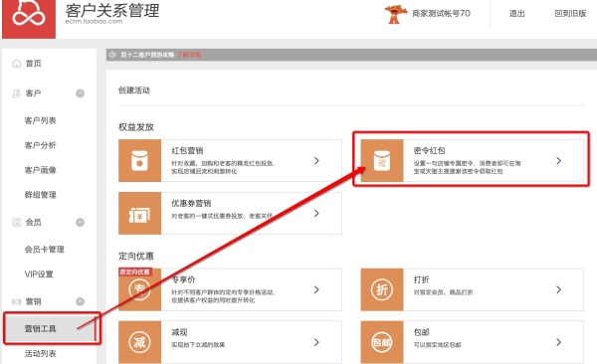Screen dimensions: 597x364
Task: Click the member icon beside 会员
Action: pyautogui.click(x=16, y=222)
